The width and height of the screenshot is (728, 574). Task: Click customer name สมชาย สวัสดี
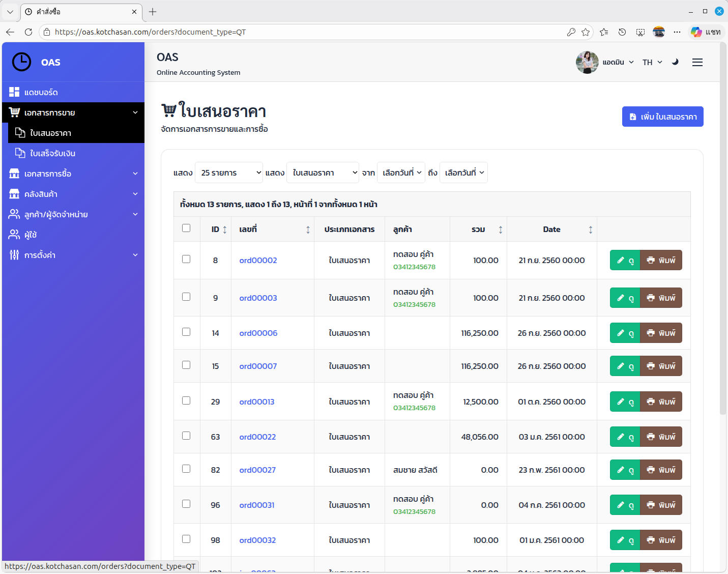pos(415,470)
